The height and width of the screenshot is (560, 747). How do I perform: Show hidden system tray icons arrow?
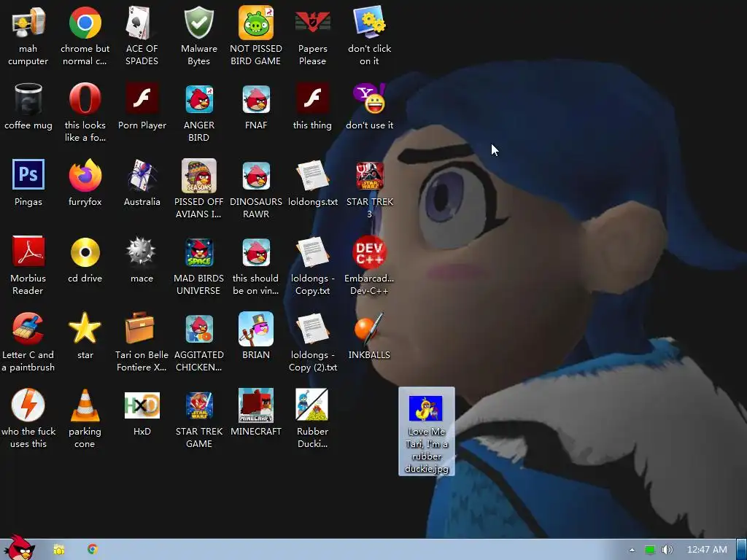click(632, 550)
